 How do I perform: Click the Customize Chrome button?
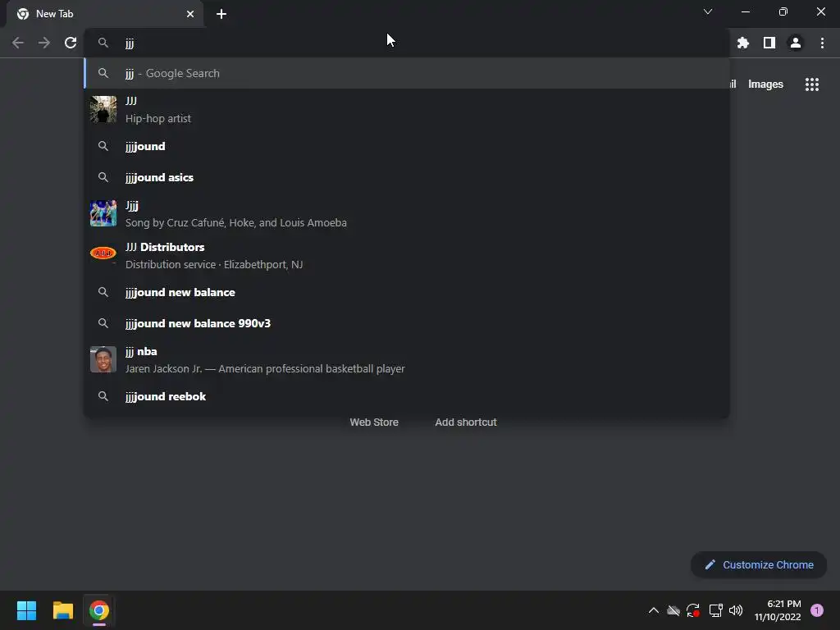tap(759, 564)
